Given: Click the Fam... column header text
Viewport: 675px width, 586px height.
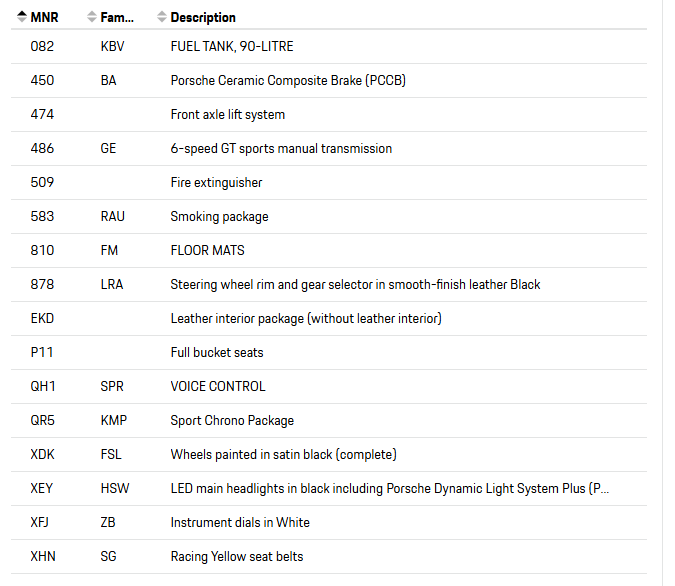Looking at the screenshot, I should (x=117, y=17).
